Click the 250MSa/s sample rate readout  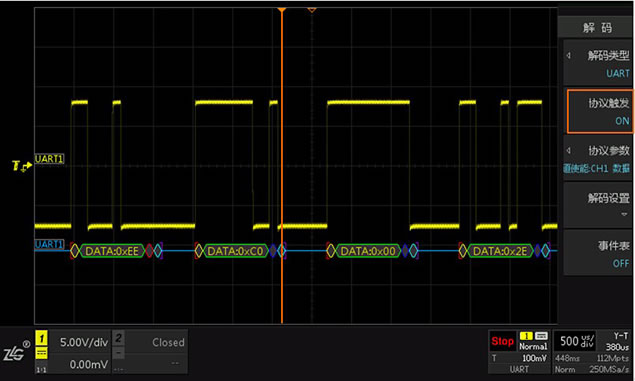click(609, 369)
